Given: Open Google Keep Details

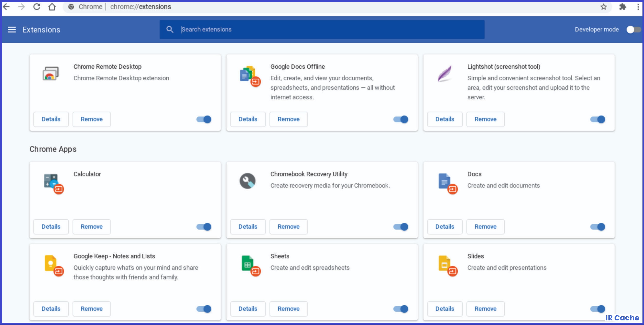Looking at the screenshot, I should click(51, 309).
